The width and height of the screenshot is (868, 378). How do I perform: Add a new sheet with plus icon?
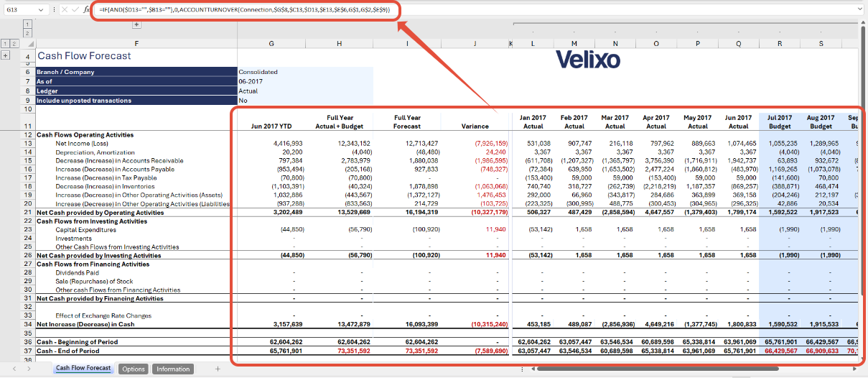[x=218, y=369]
